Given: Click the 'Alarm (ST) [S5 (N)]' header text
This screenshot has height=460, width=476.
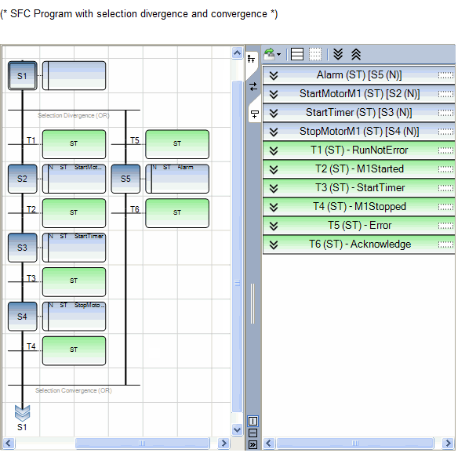Looking at the screenshot, I should (359, 75).
